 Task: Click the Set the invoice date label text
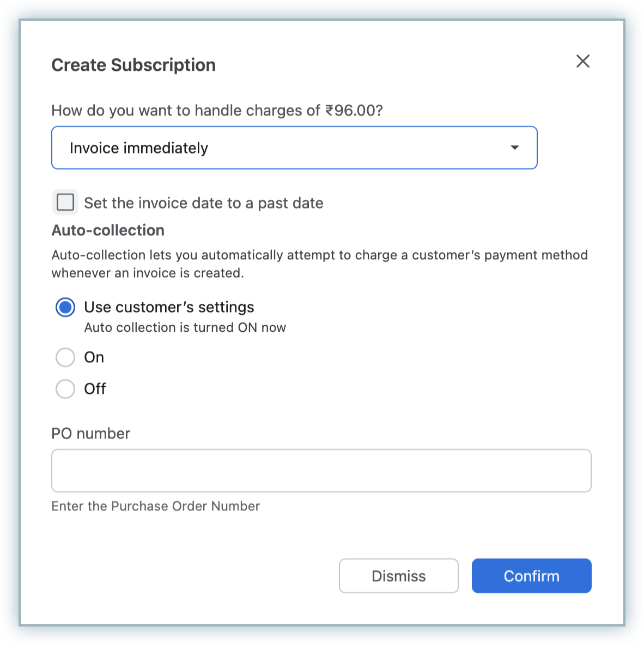point(203,203)
